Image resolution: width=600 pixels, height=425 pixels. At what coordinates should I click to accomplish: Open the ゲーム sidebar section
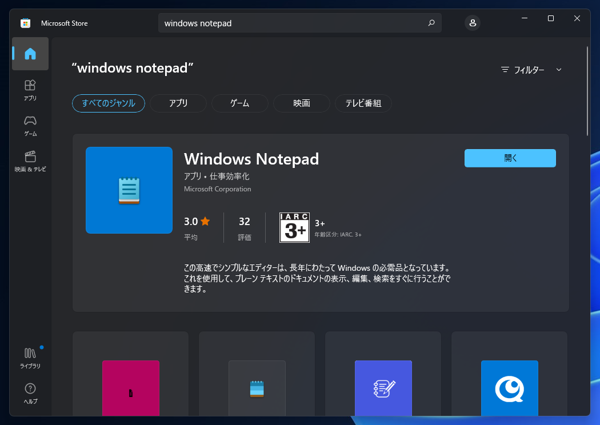30,126
